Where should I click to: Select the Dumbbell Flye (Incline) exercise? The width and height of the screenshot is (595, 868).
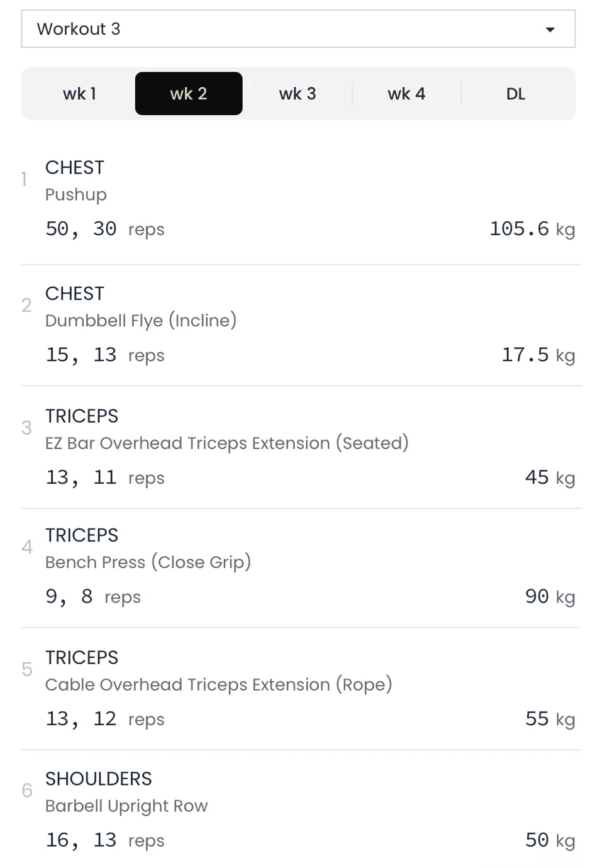click(x=141, y=320)
